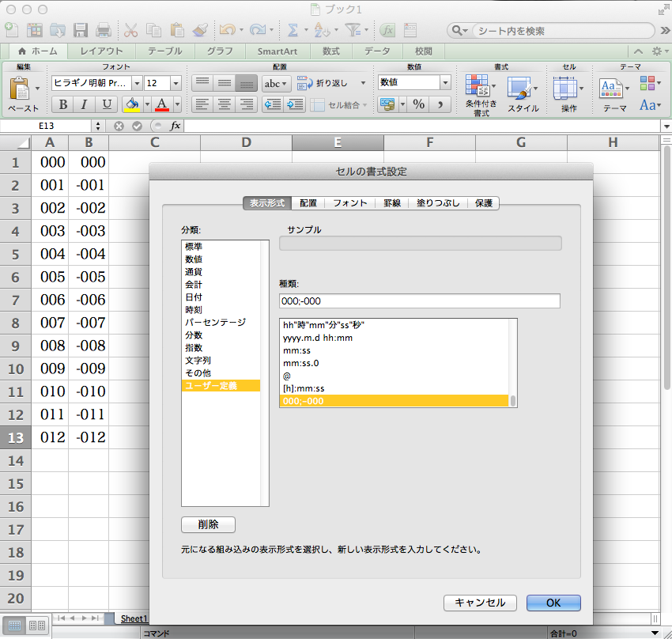Click the 種類 format code input field

(419, 301)
